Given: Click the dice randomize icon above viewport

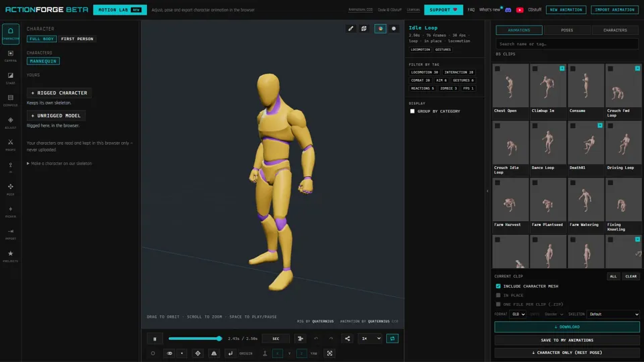Looking at the screenshot, I should (x=364, y=29).
